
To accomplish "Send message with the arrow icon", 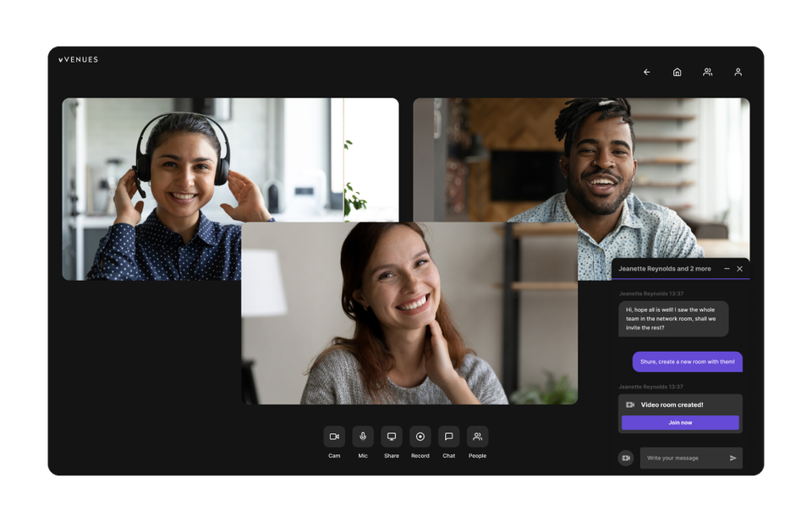I will pos(732,458).
